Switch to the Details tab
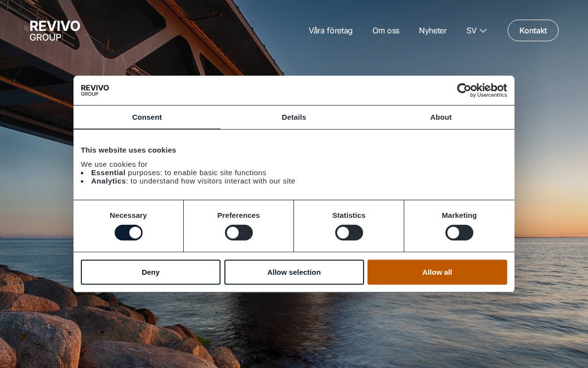The image size is (588, 368). coord(294,117)
